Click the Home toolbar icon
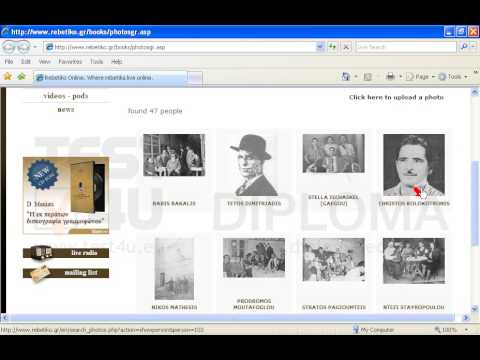The image size is (480, 360). tap(346, 77)
